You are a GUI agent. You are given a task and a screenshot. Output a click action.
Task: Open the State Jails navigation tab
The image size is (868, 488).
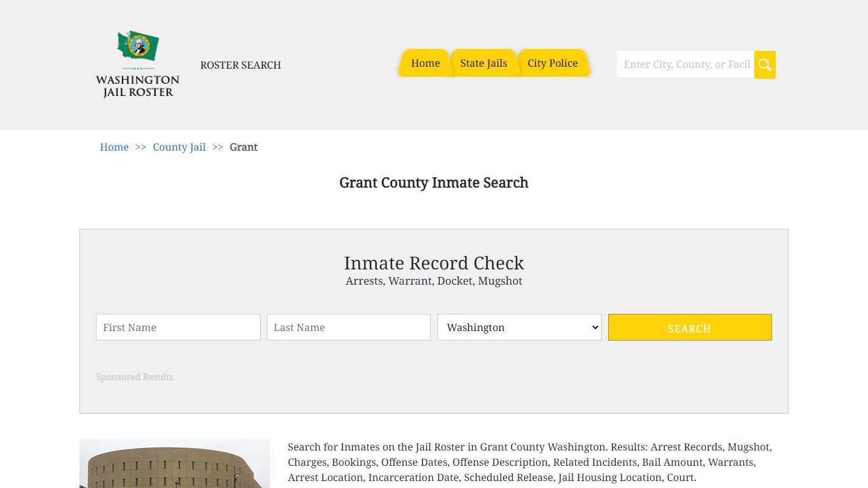(x=484, y=63)
